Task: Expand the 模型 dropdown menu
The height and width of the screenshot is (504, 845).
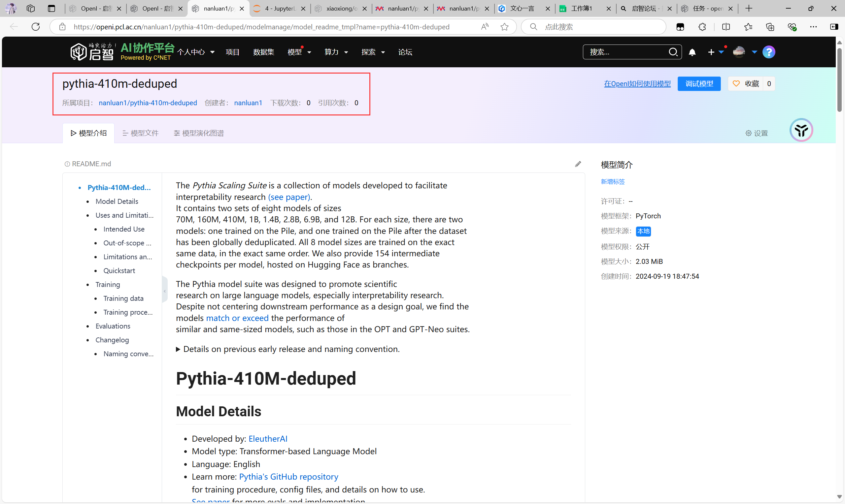Action: (299, 52)
